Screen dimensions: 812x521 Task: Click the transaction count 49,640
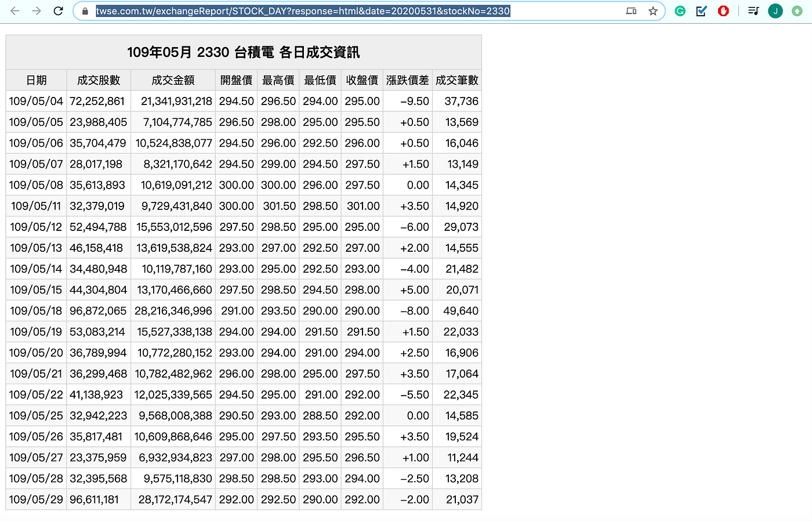tap(461, 311)
